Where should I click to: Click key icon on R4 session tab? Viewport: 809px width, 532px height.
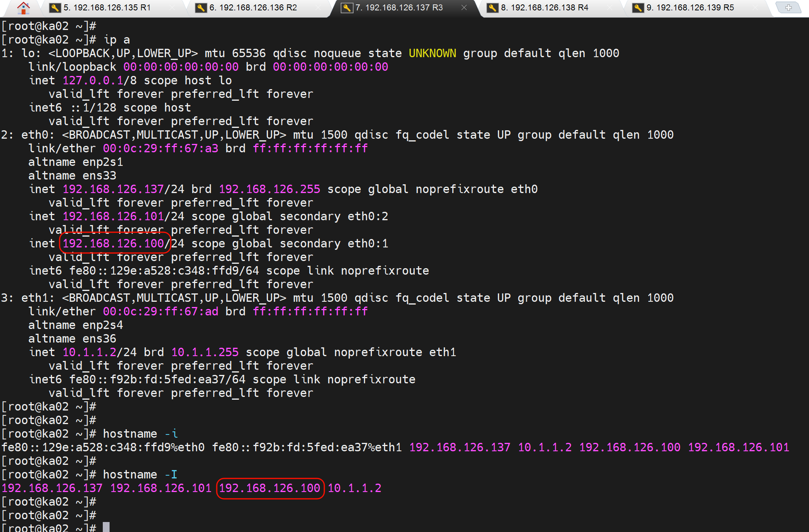[x=492, y=8]
